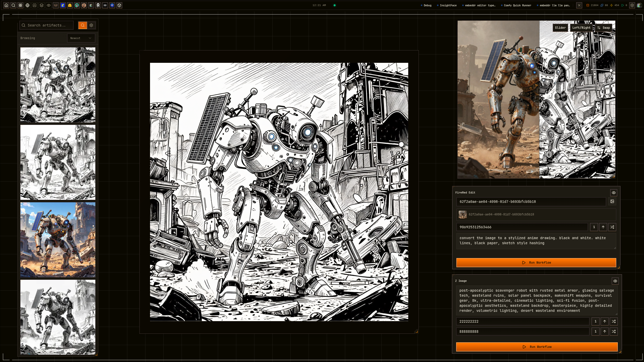
Task: Randomize the FireRed Edit seed with shuffle icon
Action: pyautogui.click(x=612, y=227)
